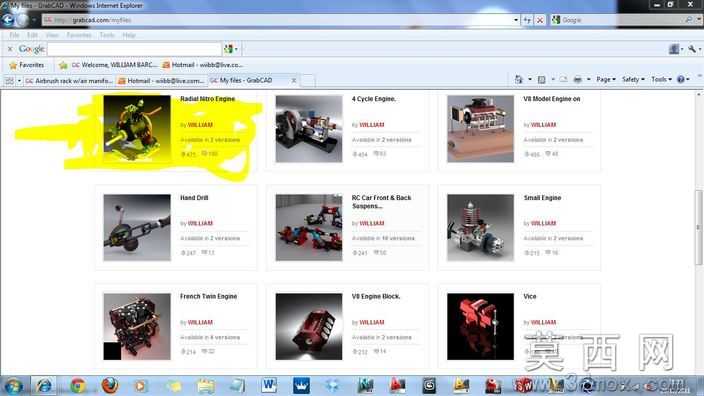Click the vertical page scrollbar thumb

click(699, 227)
